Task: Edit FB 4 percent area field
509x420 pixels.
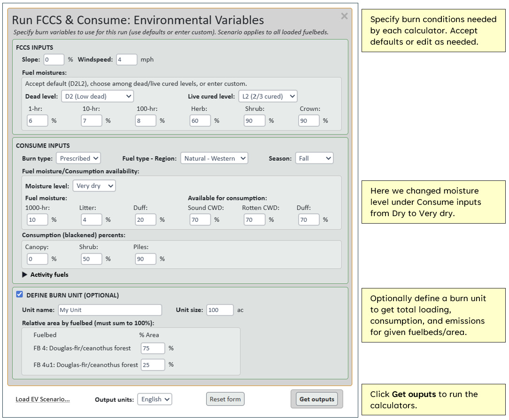Action: 153,349
